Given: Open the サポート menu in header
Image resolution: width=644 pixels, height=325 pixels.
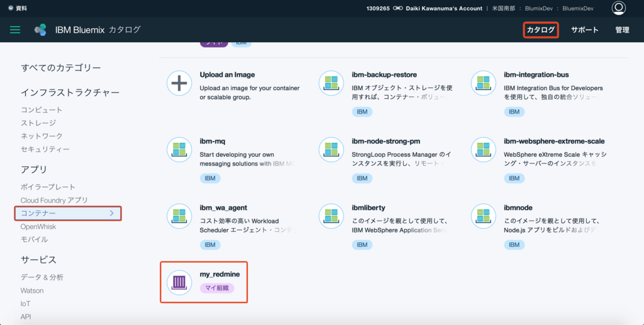Looking at the screenshot, I should coord(584,30).
